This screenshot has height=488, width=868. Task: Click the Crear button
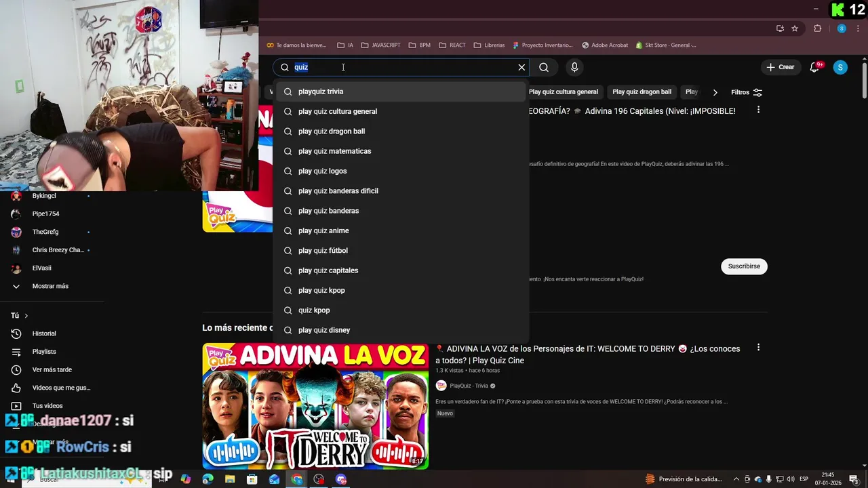[780, 67]
